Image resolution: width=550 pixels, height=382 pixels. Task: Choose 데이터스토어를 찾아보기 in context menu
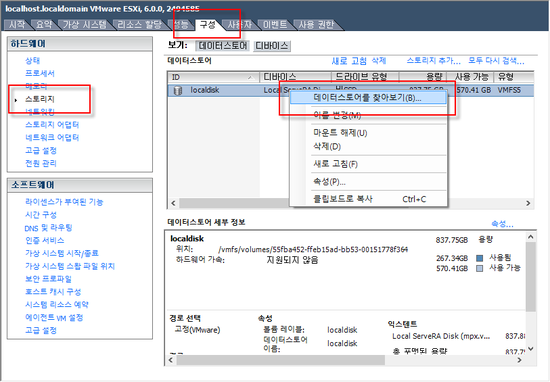(x=367, y=98)
